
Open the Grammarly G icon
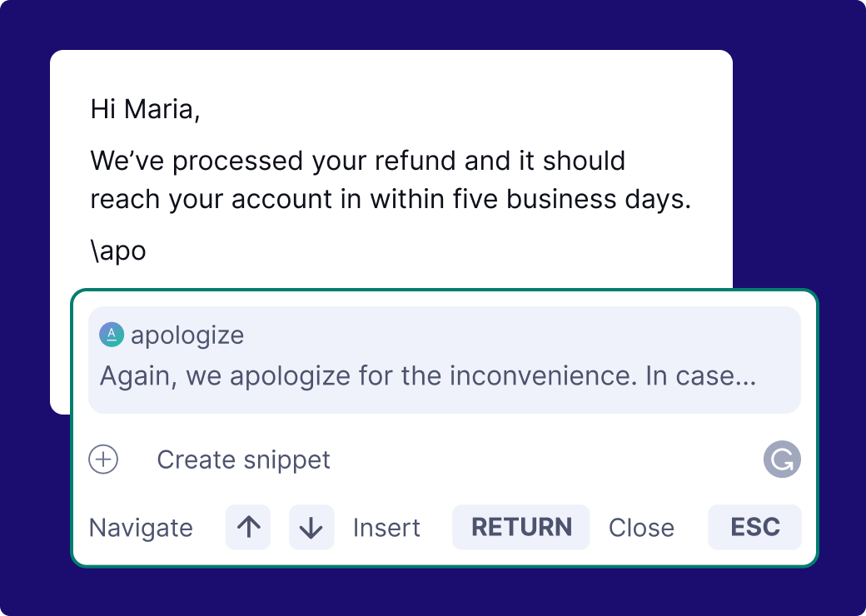tap(782, 460)
